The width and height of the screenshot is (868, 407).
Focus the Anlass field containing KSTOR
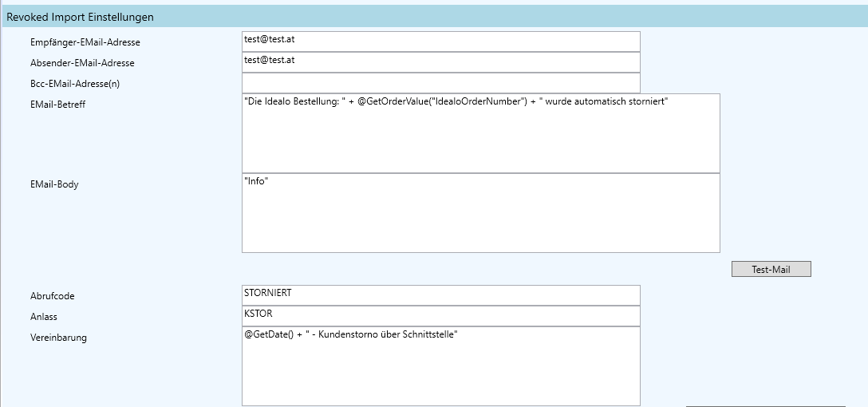coord(440,316)
